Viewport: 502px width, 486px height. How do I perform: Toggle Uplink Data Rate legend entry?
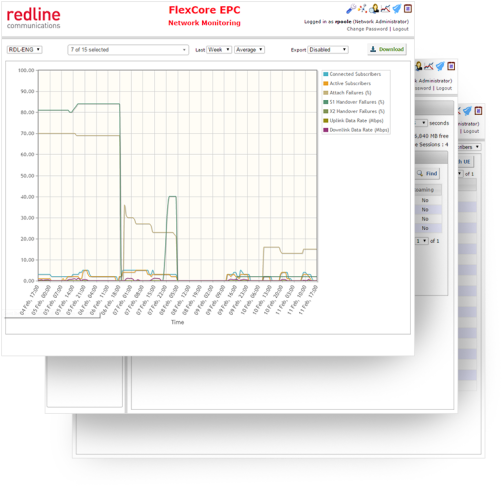353,121
